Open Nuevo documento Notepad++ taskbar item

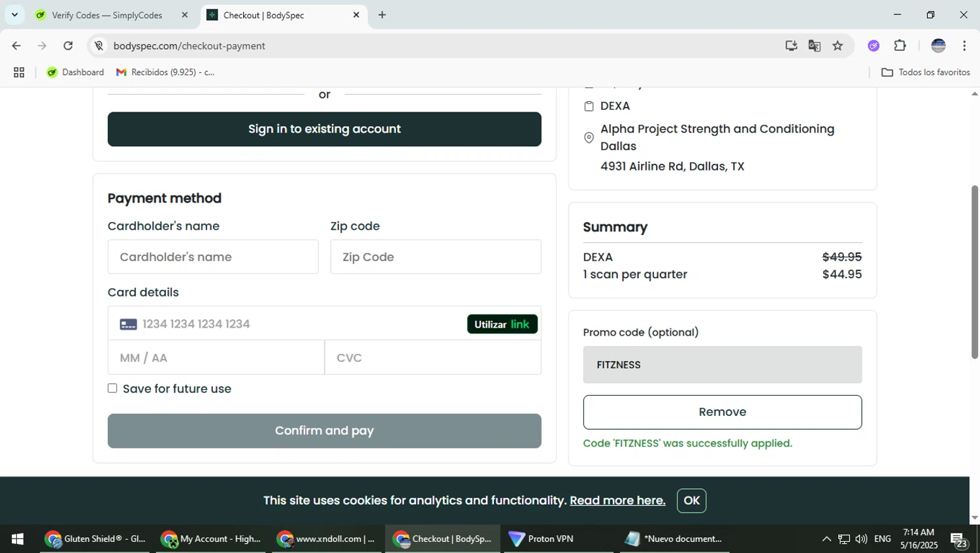pos(674,539)
